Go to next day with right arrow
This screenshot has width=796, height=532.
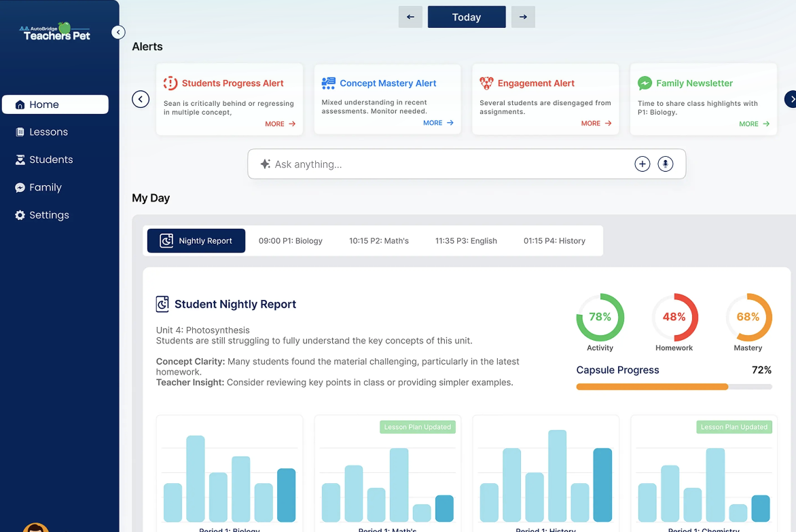523,17
